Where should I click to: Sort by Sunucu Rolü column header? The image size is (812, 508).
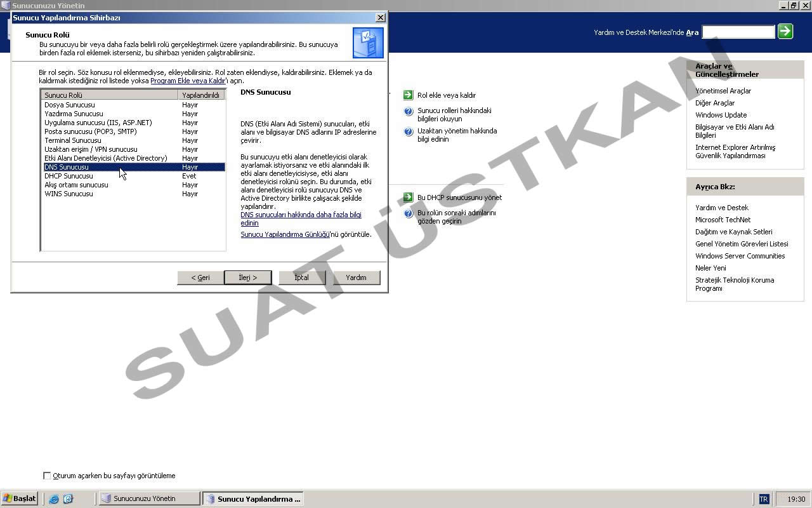(110, 95)
